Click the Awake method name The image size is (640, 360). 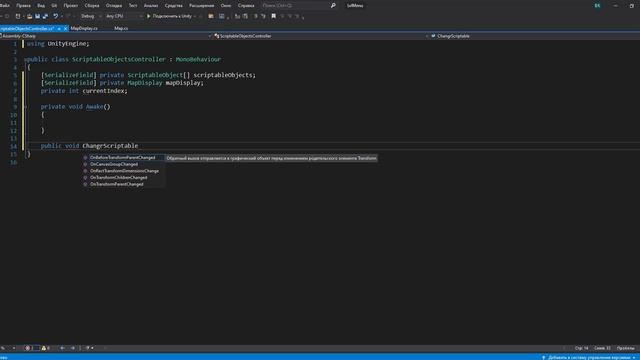pyautogui.click(x=94, y=107)
